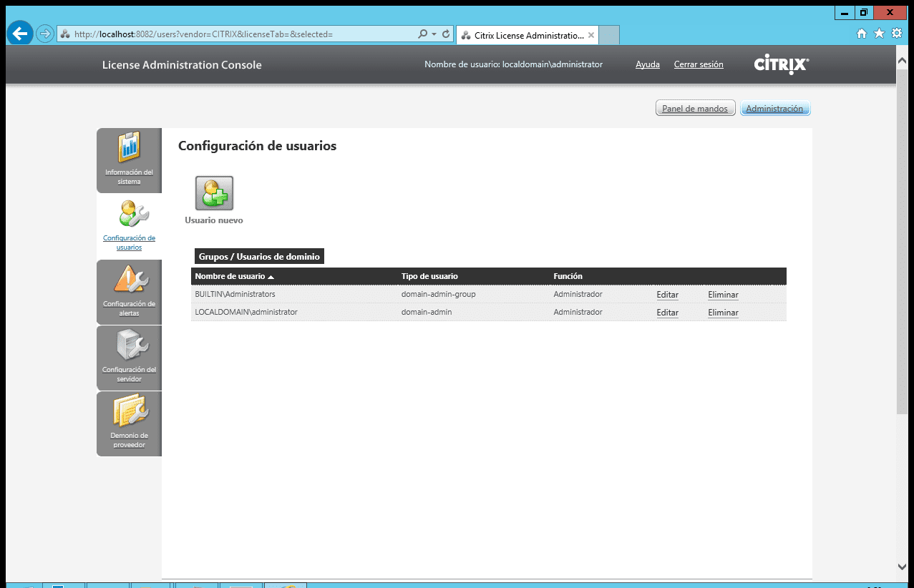Click the Cerrar sesión link
This screenshot has height=588, width=914.
(x=698, y=64)
